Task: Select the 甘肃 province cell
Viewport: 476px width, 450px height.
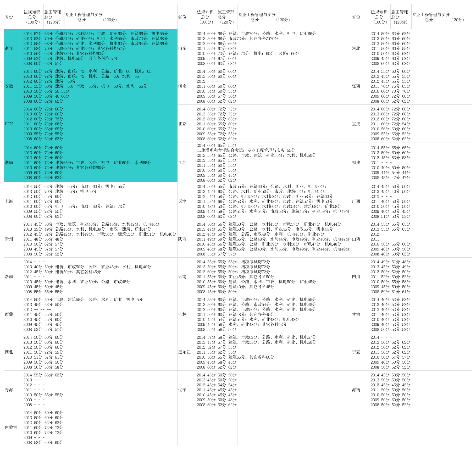Action: (361, 314)
